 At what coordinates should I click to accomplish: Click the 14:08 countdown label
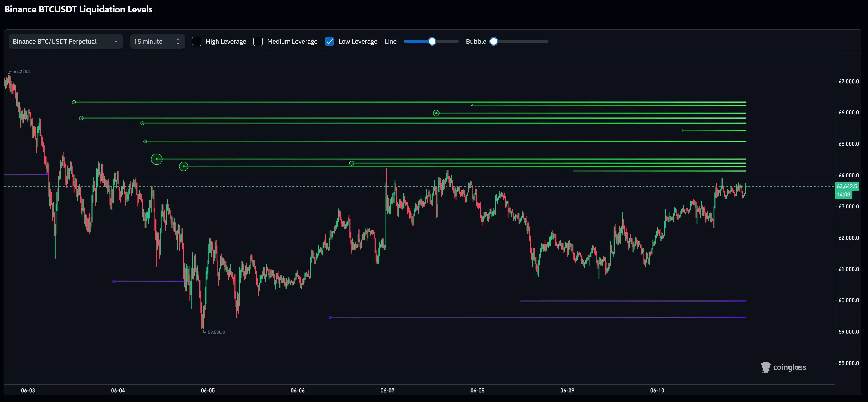click(x=843, y=195)
